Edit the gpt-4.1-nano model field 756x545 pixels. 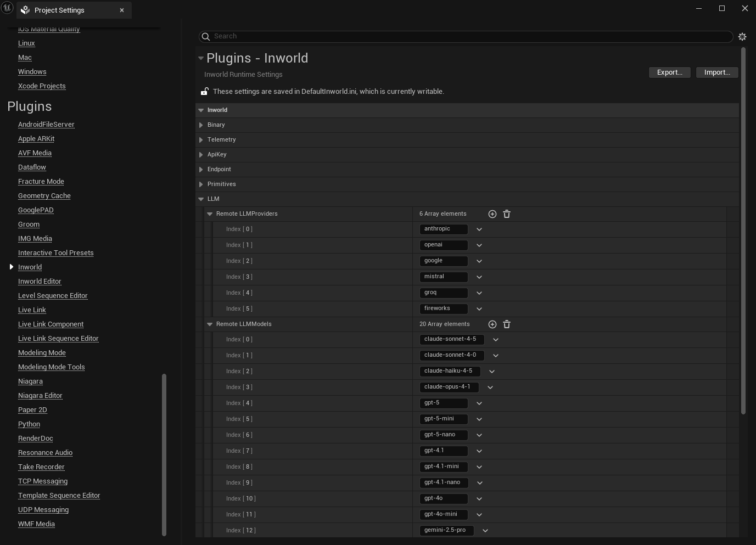(x=444, y=483)
